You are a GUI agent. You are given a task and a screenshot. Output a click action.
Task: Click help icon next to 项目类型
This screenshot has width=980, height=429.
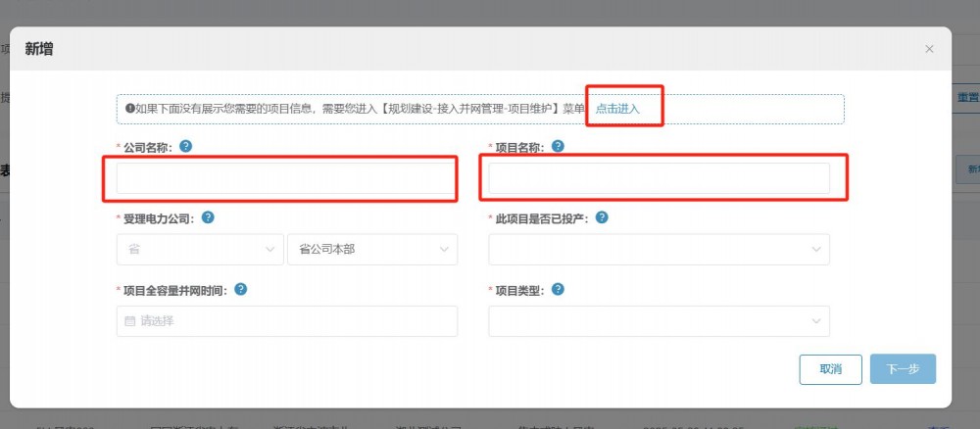[558, 289]
